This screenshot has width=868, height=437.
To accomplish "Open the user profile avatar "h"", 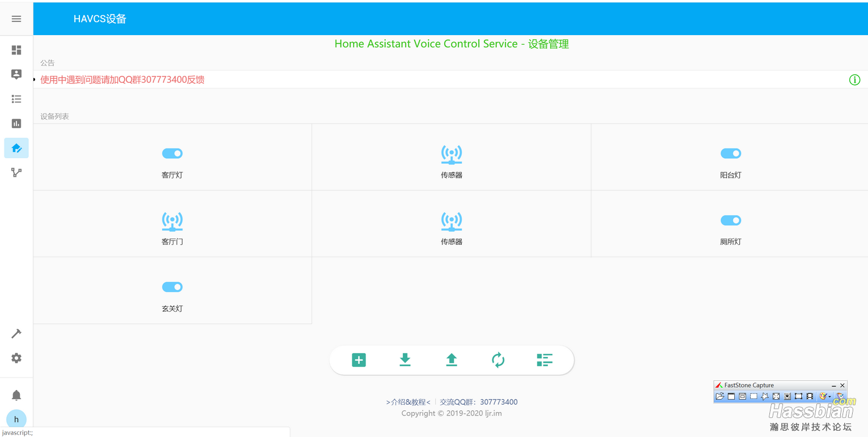I will click(16, 419).
